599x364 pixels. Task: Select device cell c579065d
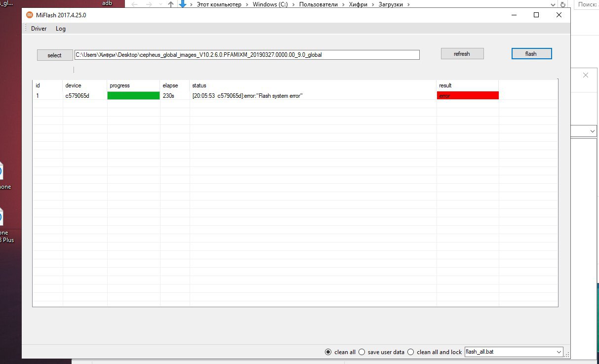point(78,96)
